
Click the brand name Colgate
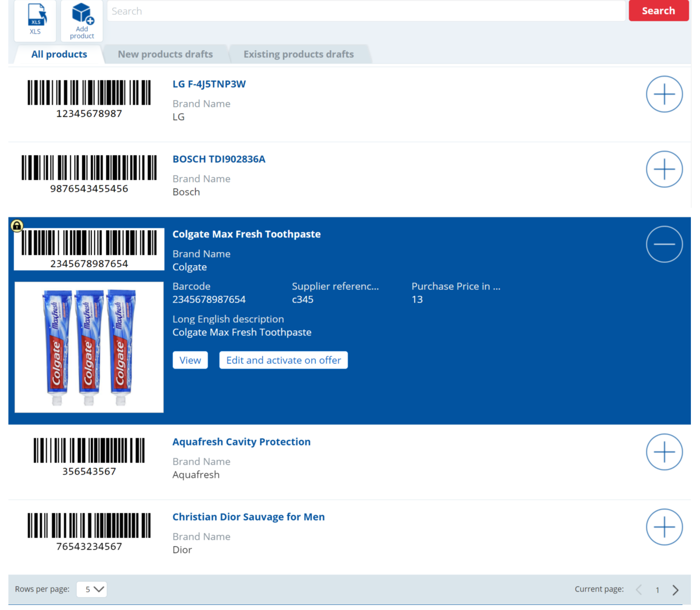(x=190, y=267)
